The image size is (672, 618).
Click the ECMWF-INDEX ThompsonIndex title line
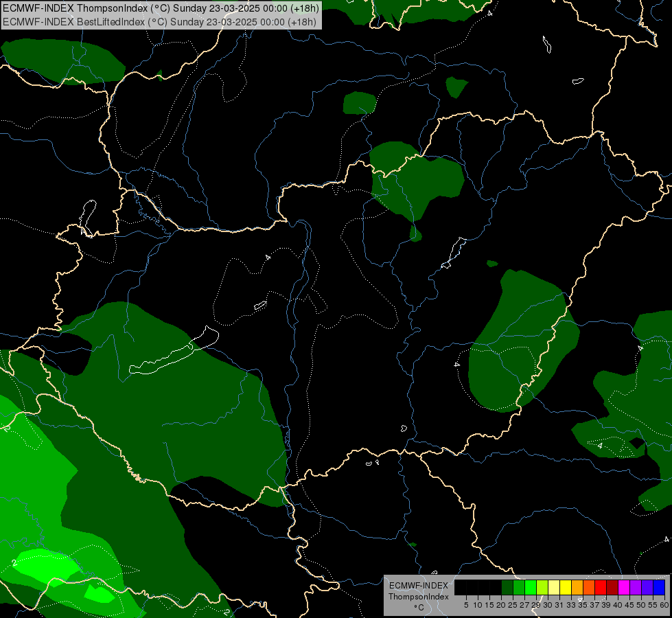pos(161,8)
